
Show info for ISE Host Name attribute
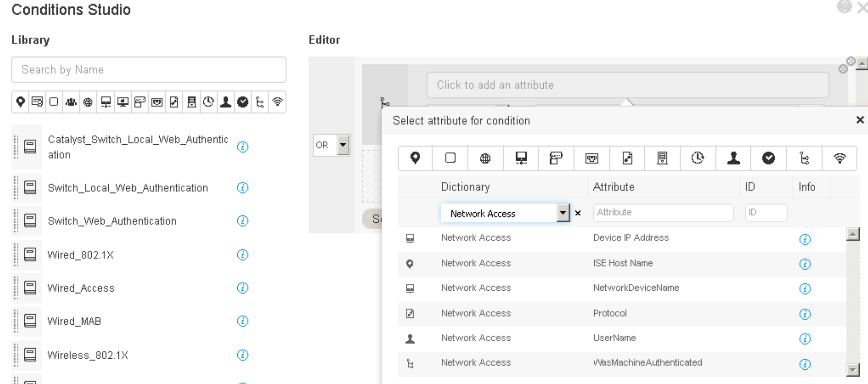click(x=805, y=264)
